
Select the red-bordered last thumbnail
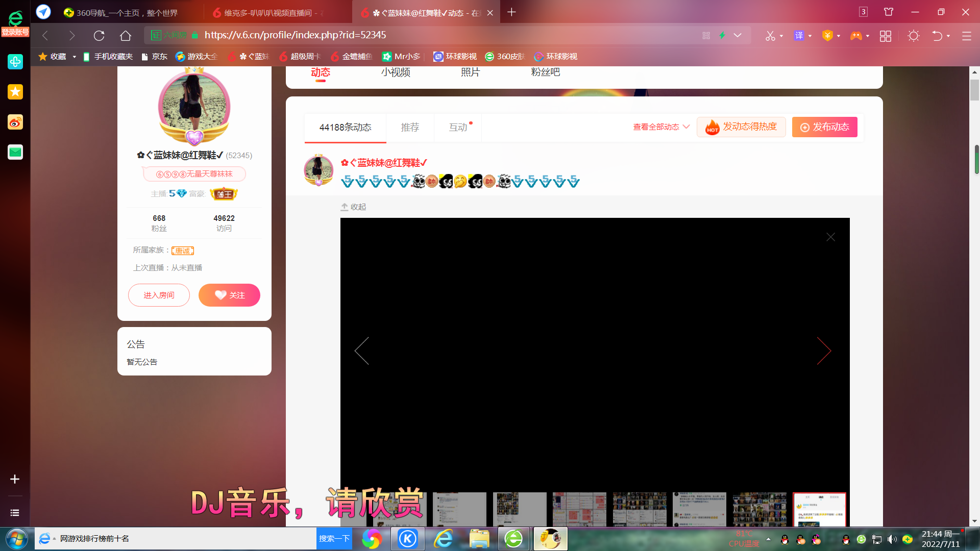[x=819, y=509]
